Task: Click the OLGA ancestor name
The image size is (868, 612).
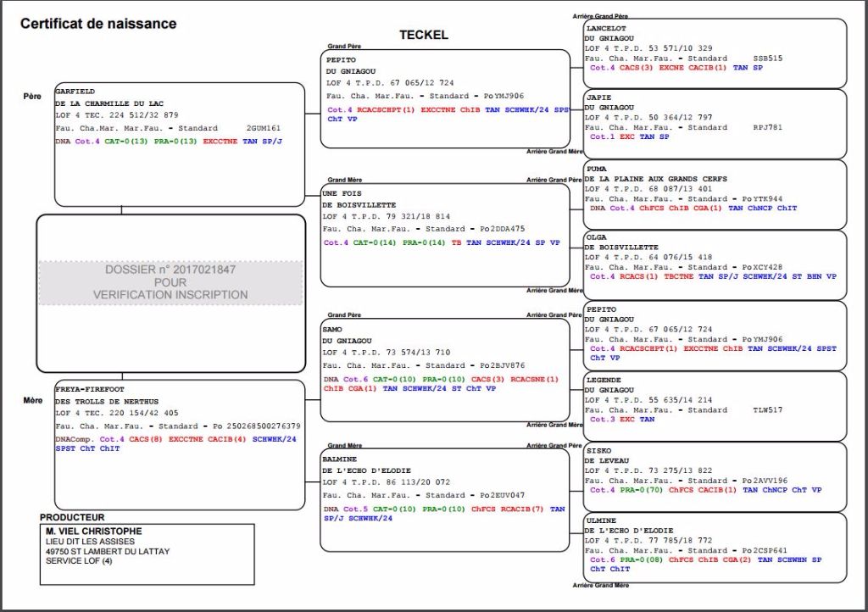Action: click(x=597, y=236)
